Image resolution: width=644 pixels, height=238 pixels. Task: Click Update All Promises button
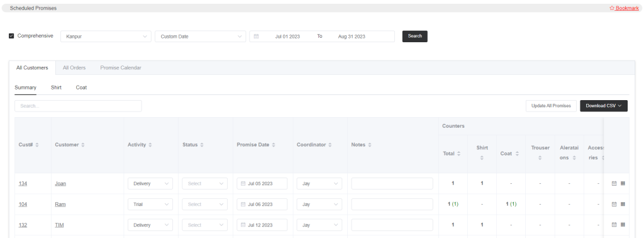coord(551,106)
